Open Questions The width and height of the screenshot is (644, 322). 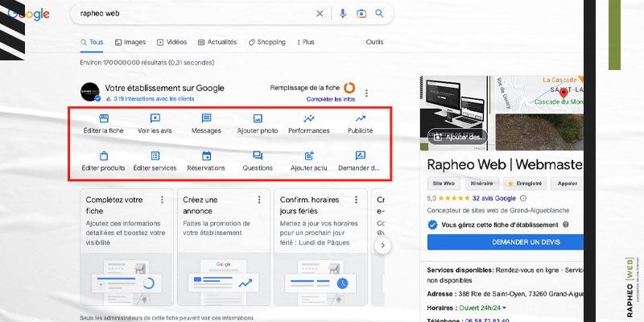coord(258,162)
